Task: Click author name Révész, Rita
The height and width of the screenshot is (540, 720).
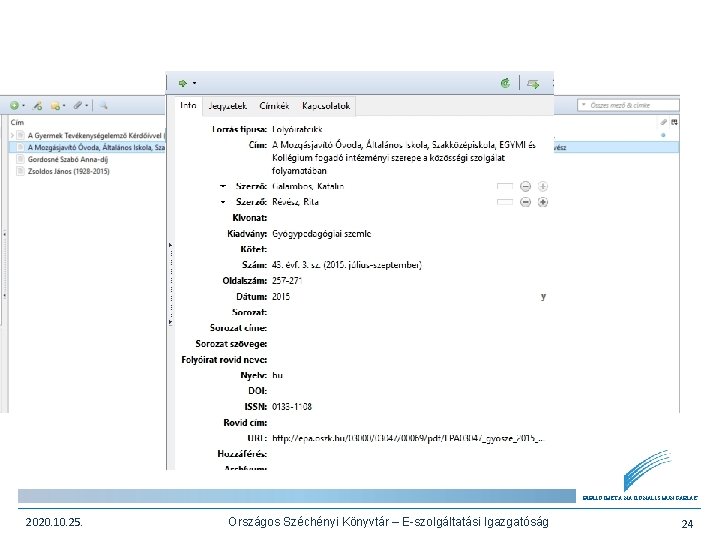Action: pyautogui.click(x=295, y=202)
